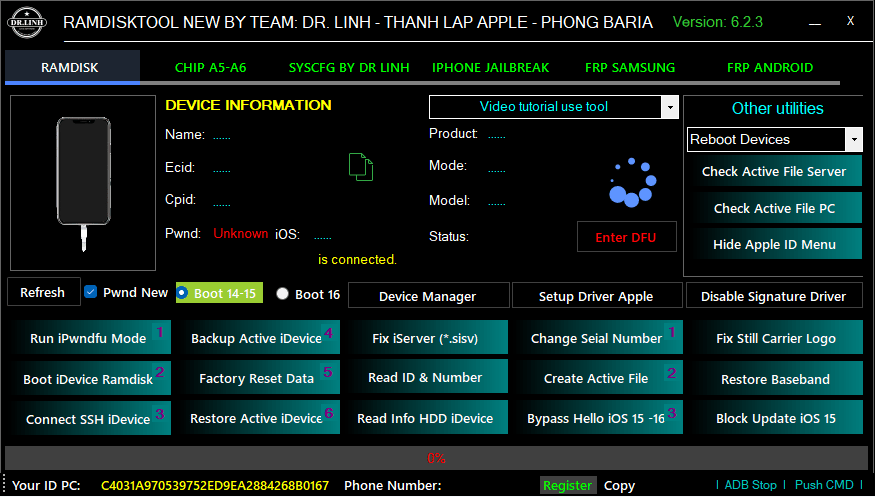The image size is (875, 498).
Task: Minimize the Ramdisktool window
Action: [x=815, y=23]
